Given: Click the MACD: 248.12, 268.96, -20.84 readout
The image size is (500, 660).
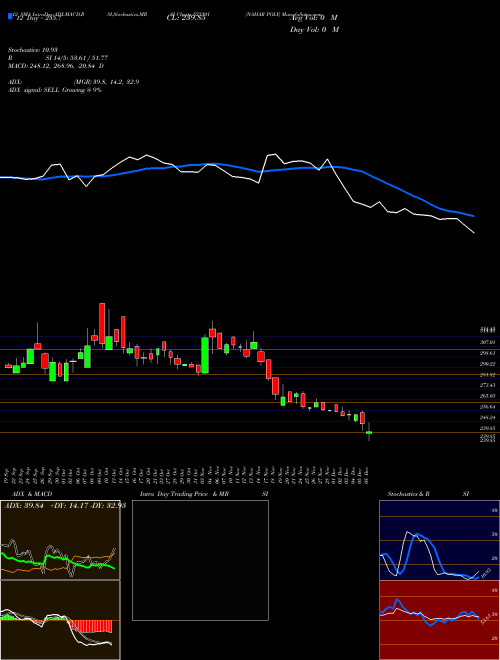Looking at the screenshot, I should [56, 66].
